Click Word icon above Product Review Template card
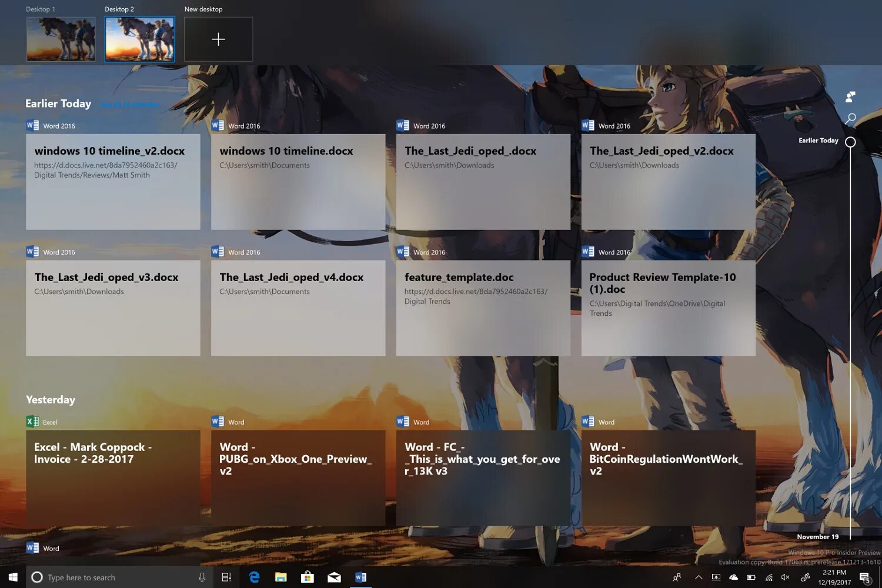 click(x=588, y=252)
